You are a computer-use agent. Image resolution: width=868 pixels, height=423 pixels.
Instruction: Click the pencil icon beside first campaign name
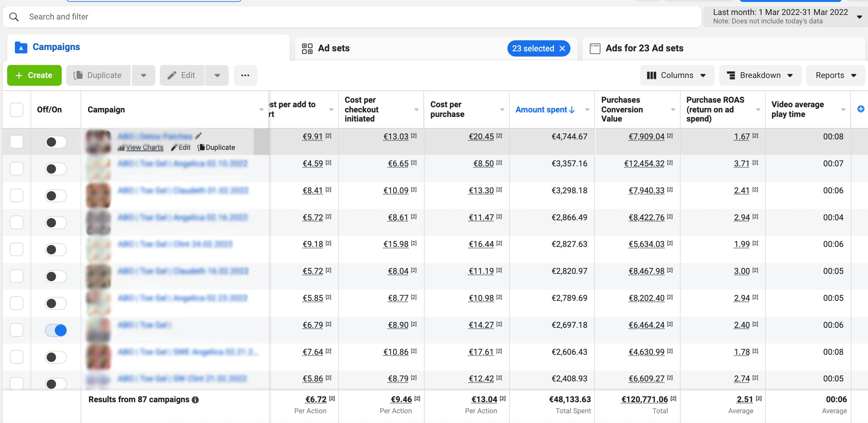pos(198,135)
